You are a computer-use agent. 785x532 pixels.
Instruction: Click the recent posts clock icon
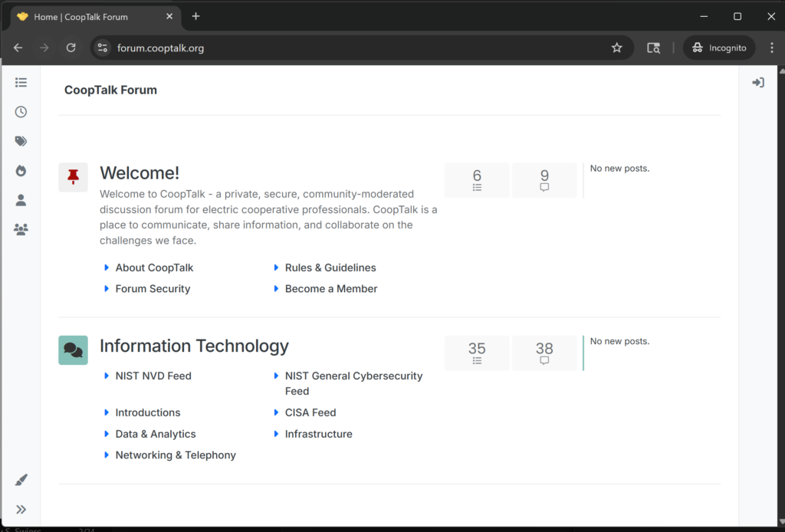click(x=21, y=112)
